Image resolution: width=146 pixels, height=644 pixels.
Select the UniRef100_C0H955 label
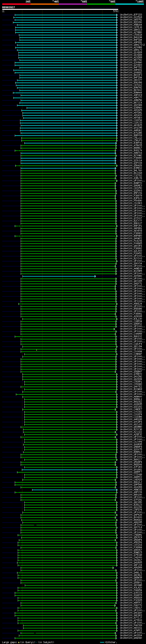coord(131,334)
